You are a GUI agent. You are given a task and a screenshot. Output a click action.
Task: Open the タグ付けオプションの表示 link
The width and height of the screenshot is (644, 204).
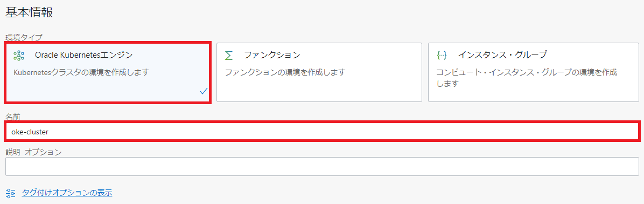[x=67, y=193]
